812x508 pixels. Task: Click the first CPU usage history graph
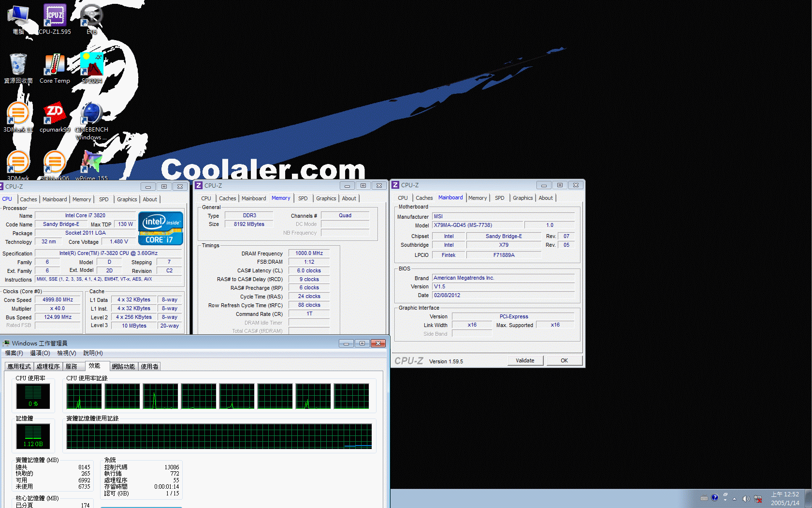pyautogui.click(x=84, y=396)
